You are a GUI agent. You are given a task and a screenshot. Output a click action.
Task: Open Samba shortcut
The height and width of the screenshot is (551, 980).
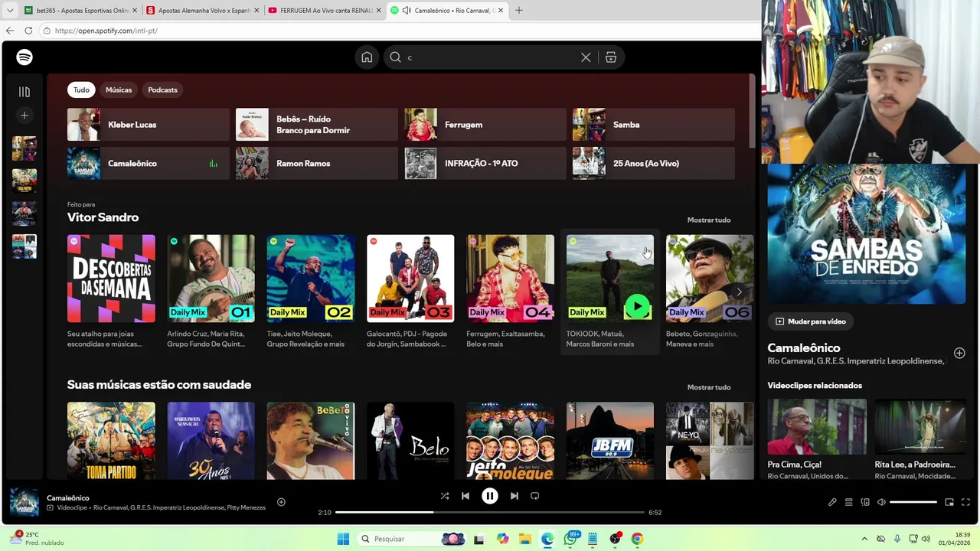[654, 125]
